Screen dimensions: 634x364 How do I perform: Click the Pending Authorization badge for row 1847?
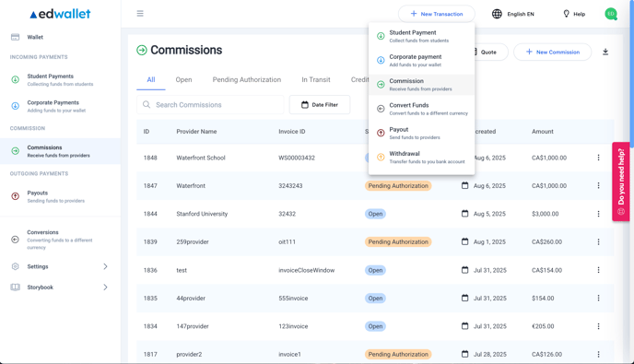(x=398, y=185)
